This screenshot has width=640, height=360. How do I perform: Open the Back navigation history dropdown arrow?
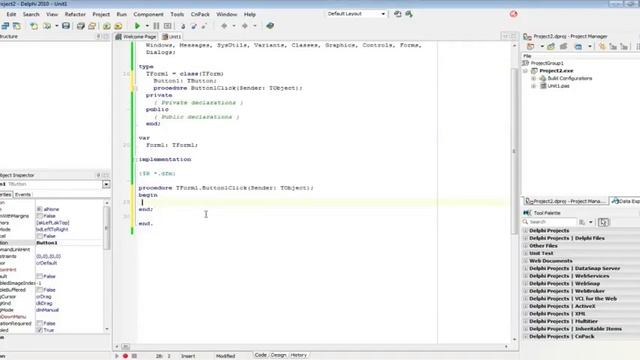pos(234,26)
